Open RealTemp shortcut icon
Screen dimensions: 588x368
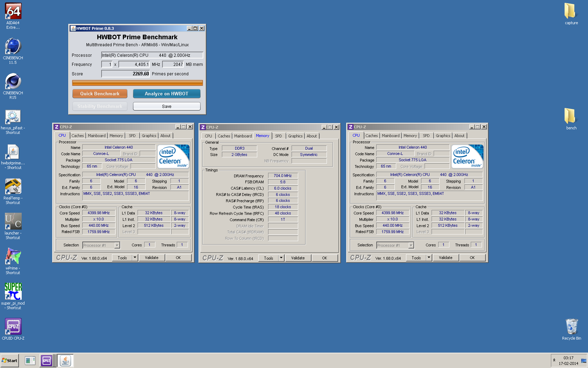pyautogui.click(x=13, y=191)
